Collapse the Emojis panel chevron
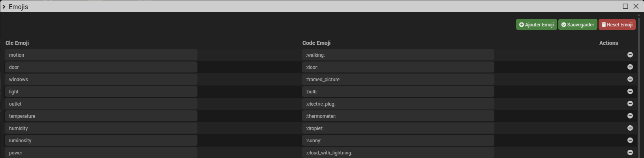The height and width of the screenshot is (158, 644). click(x=4, y=7)
